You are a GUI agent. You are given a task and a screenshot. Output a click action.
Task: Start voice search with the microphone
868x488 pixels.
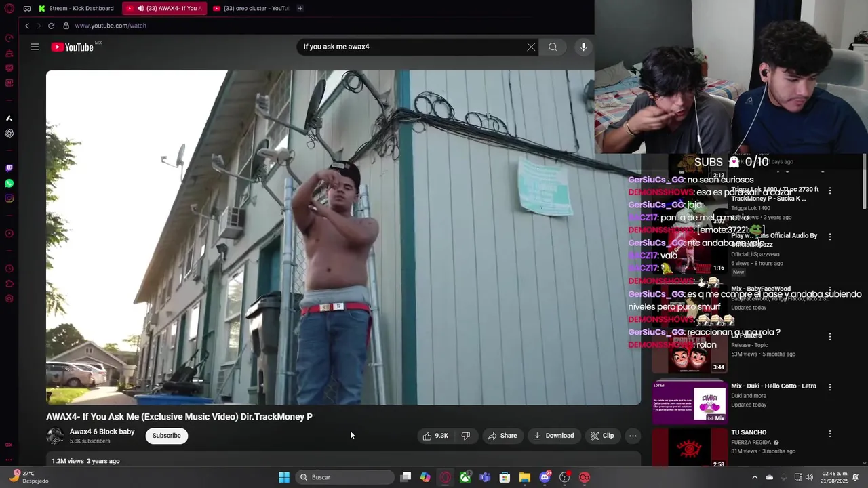[x=583, y=47]
